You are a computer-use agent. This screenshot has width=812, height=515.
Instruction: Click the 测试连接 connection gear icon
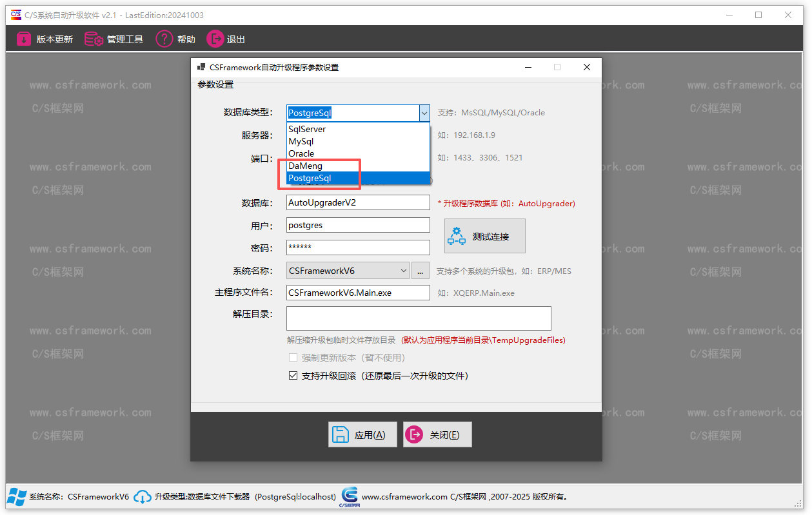pyautogui.click(x=457, y=236)
